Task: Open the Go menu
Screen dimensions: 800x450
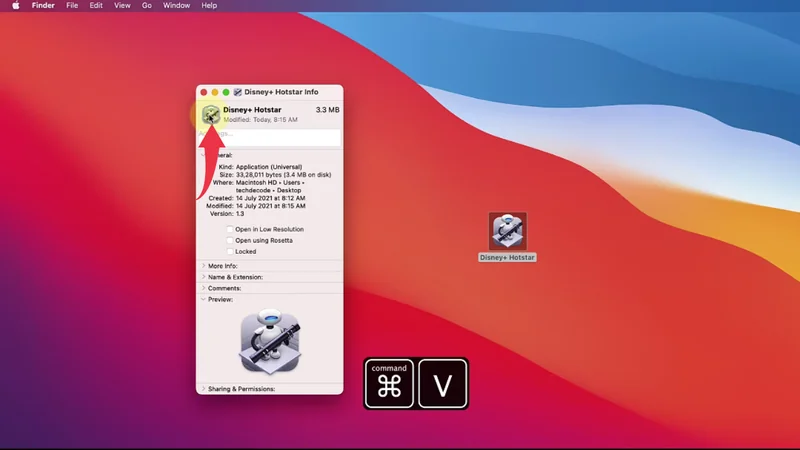Action: [147, 6]
